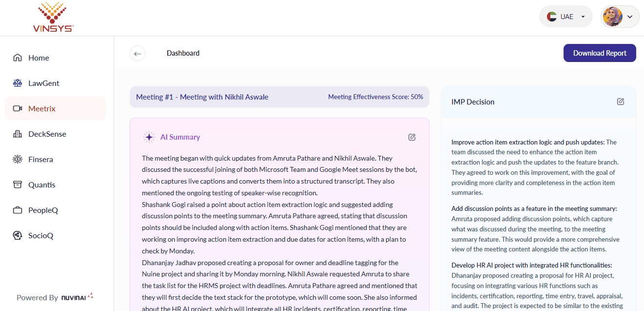
Task: Open the Home menu item
Action: (55, 58)
